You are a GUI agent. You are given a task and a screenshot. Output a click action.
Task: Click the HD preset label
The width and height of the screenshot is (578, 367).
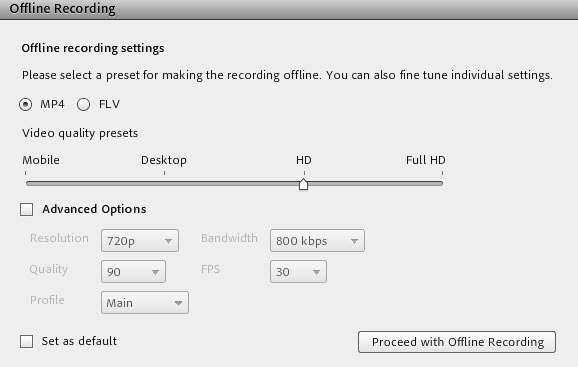click(304, 160)
